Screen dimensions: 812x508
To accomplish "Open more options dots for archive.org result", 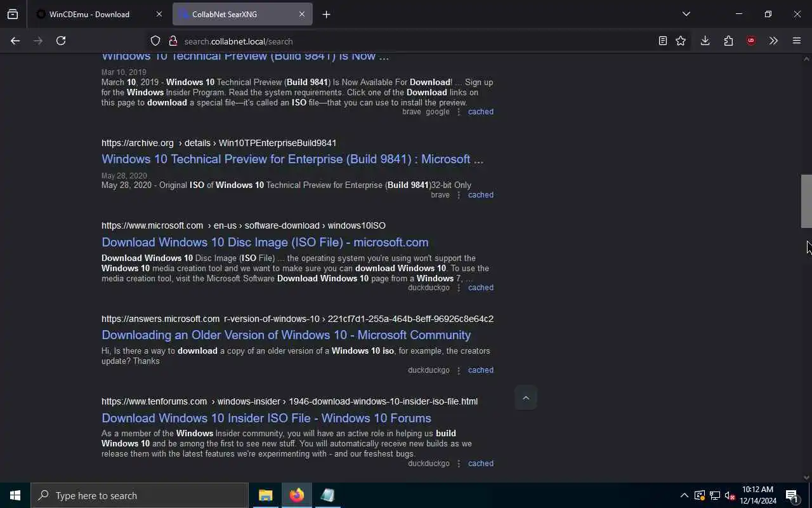I will tap(459, 195).
